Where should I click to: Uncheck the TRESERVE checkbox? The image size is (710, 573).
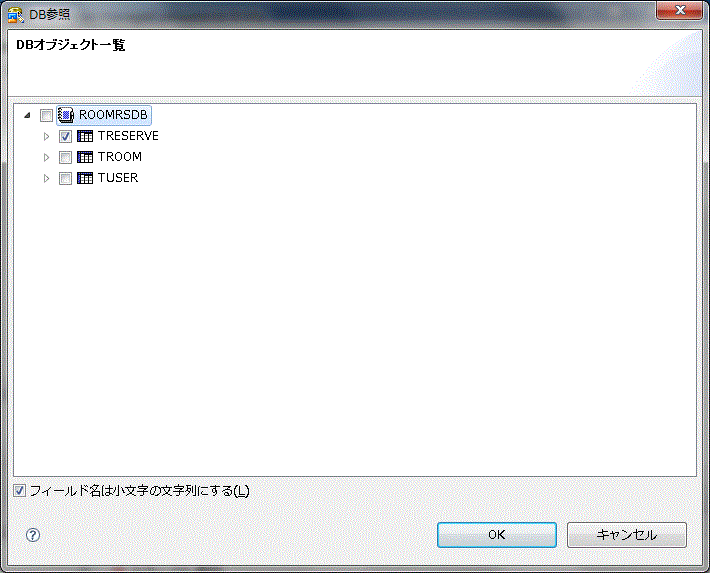click(x=65, y=136)
